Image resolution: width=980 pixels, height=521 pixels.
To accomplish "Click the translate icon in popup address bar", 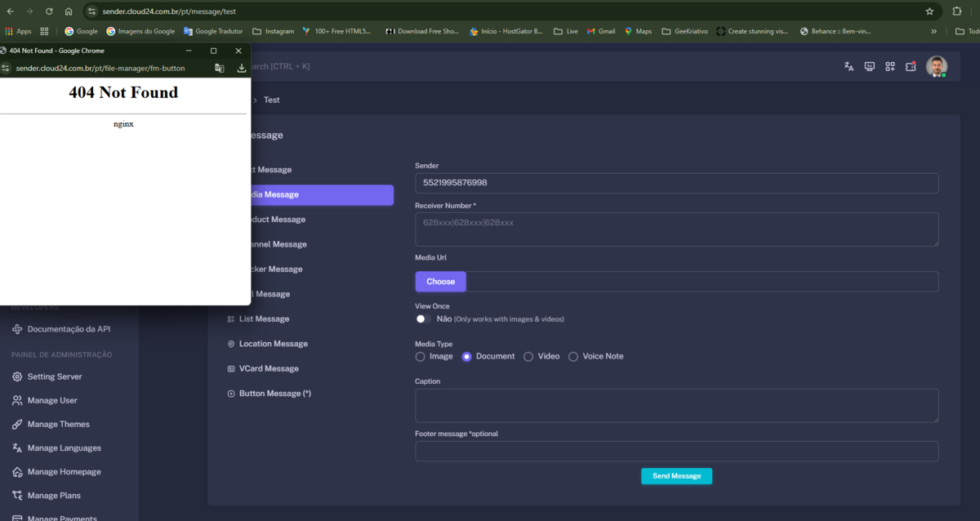I will point(220,69).
